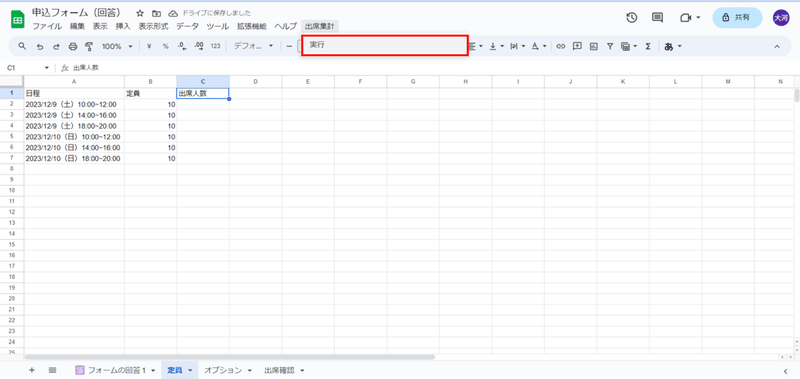Open the vertical align dropdown
The height and width of the screenshot is (379, 800).
496,46
